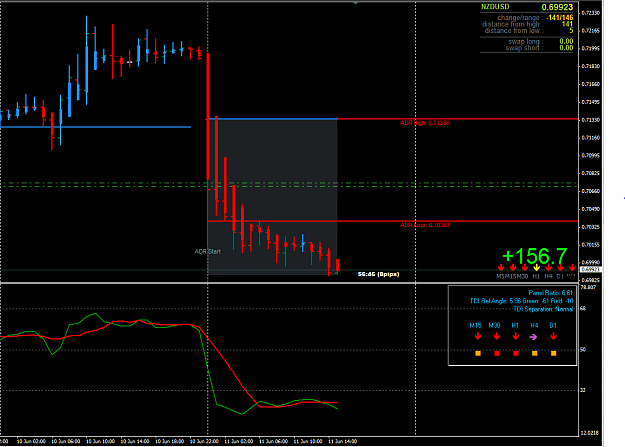Screen dimensions: 625x447
Task: Click the green +156.7 pips readout
Action: [535, 256]
